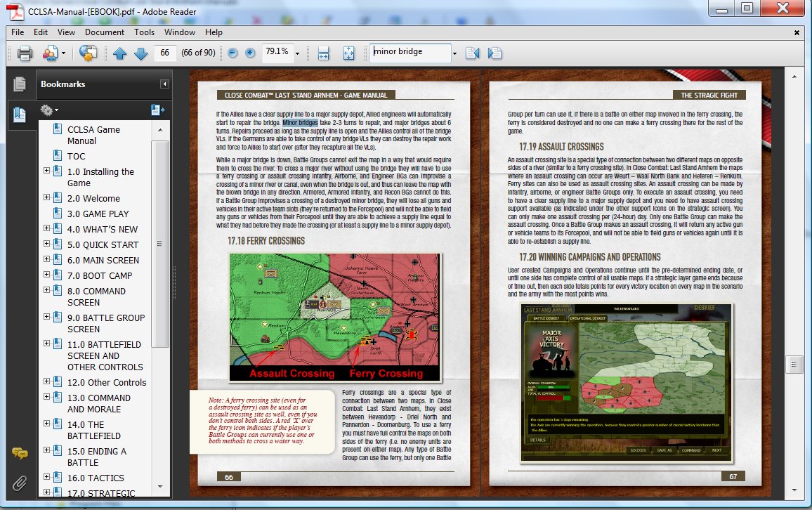Select CCLSA Game Manual bookmark
Image resolution: width=812 pixels, height=510 pixels.
(x=93, y=135)
